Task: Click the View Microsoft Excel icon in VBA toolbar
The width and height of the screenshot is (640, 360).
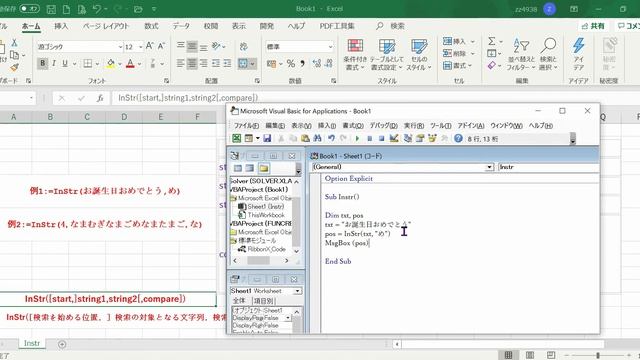Action: 236,138
